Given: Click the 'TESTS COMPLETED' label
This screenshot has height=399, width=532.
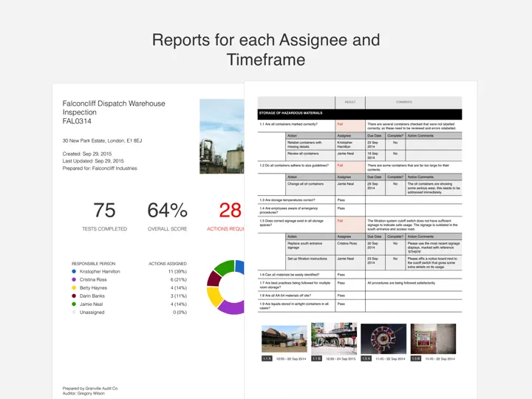Looking at the screenshot, I should coord(104,229).
